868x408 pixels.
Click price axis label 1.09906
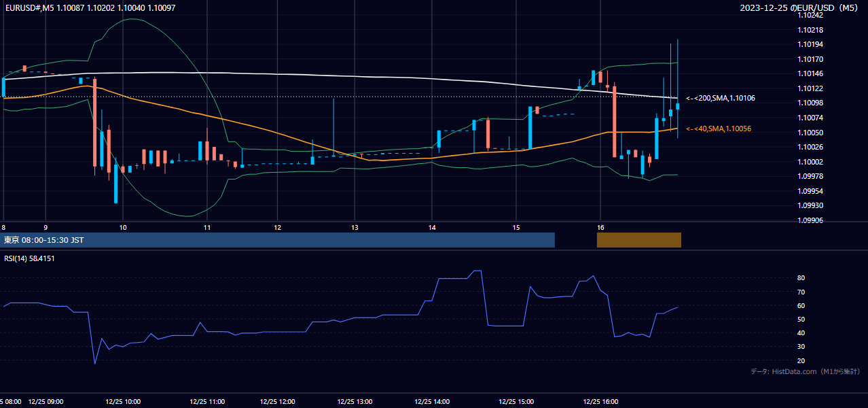[810, 220]
